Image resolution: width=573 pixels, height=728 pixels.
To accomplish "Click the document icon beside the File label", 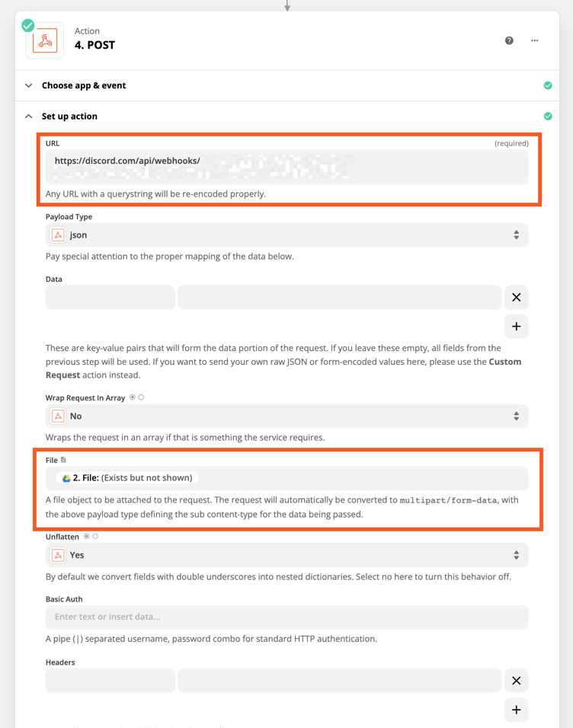I will click(63, 460).
